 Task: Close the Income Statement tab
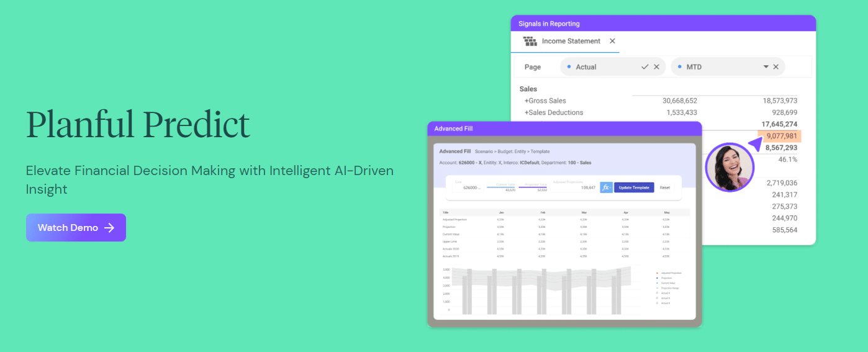click(612, 41)
